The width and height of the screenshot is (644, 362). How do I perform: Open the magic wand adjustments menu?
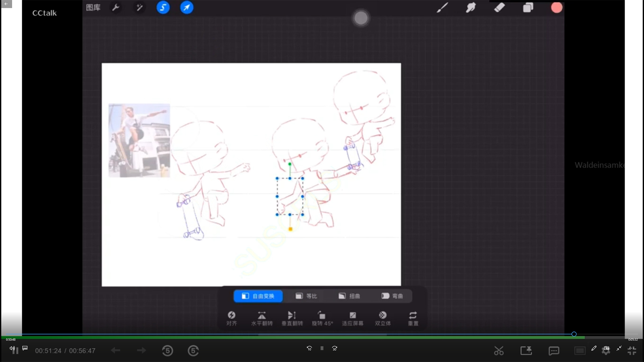pos(140,7)
